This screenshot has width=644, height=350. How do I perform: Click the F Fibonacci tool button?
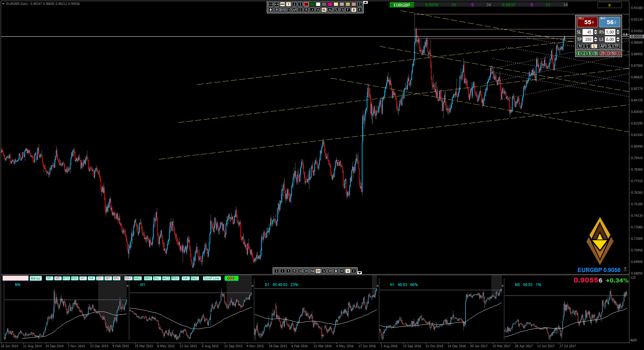pyautogui.click(x=348, y=10)
